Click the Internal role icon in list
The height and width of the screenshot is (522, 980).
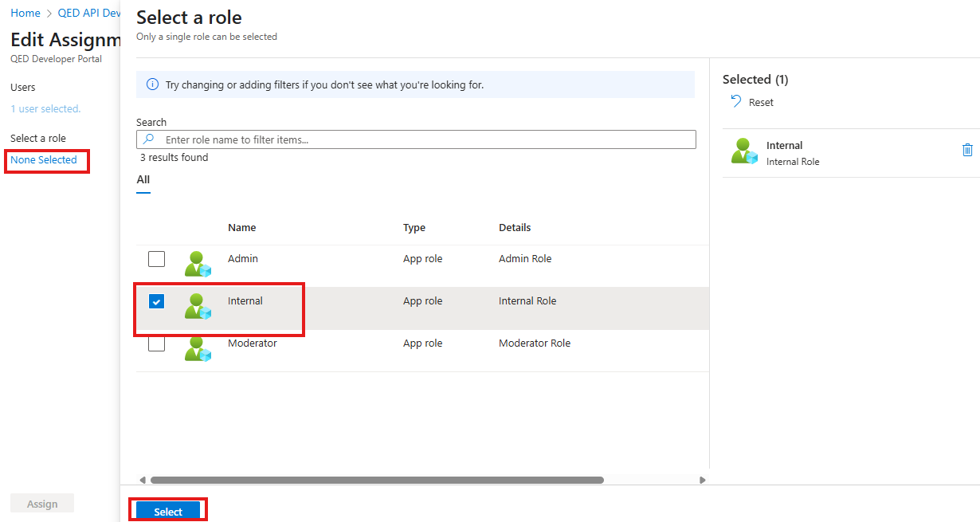[x=198, y=306]
